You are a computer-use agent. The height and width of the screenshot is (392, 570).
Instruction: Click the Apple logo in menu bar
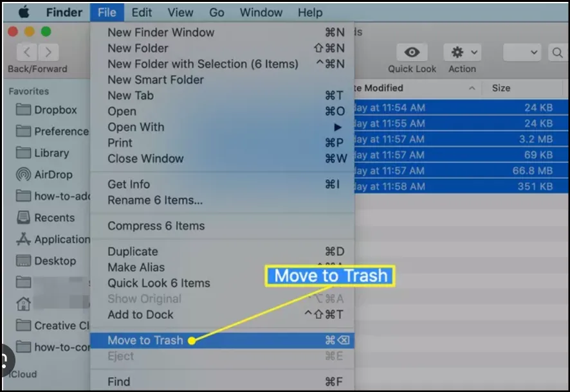[x=24, y=12]
